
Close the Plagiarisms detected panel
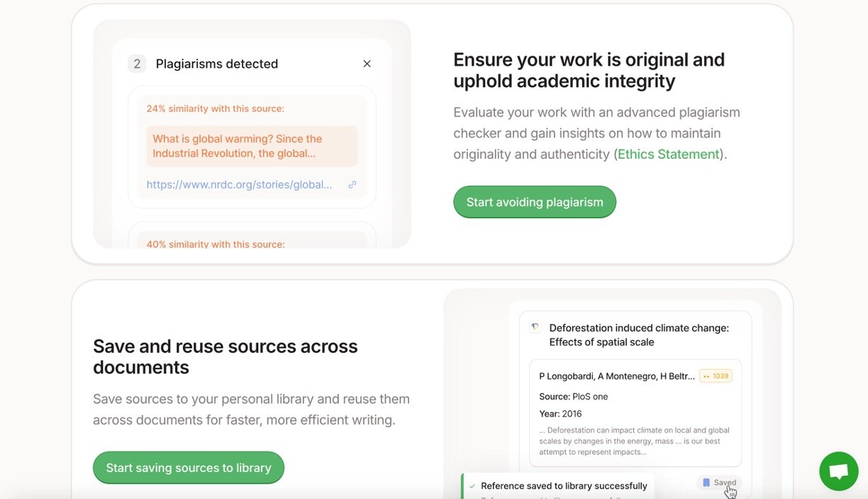[x=367, y=64]
